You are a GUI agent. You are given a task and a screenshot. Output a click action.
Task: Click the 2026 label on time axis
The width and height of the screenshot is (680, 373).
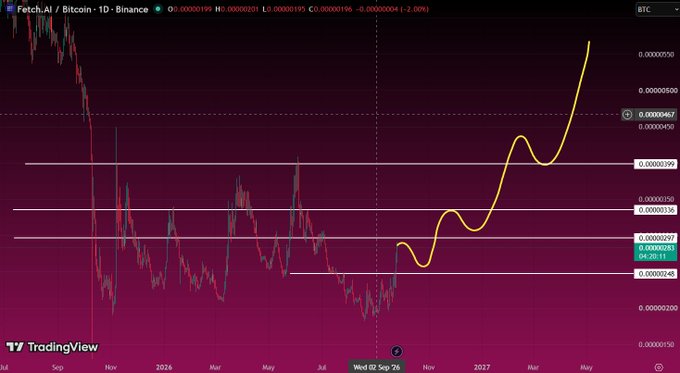164,367
